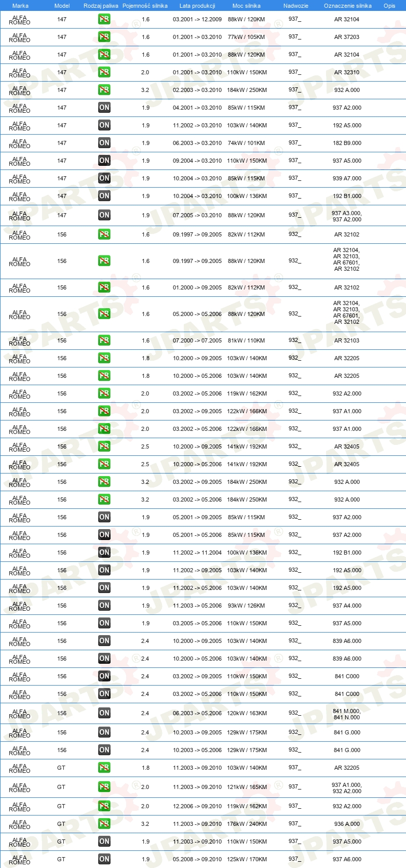This screenshot has width=406, height=868.
Task: Click the Oznaczenie silnika column header
Action: (x=348, y=6)
